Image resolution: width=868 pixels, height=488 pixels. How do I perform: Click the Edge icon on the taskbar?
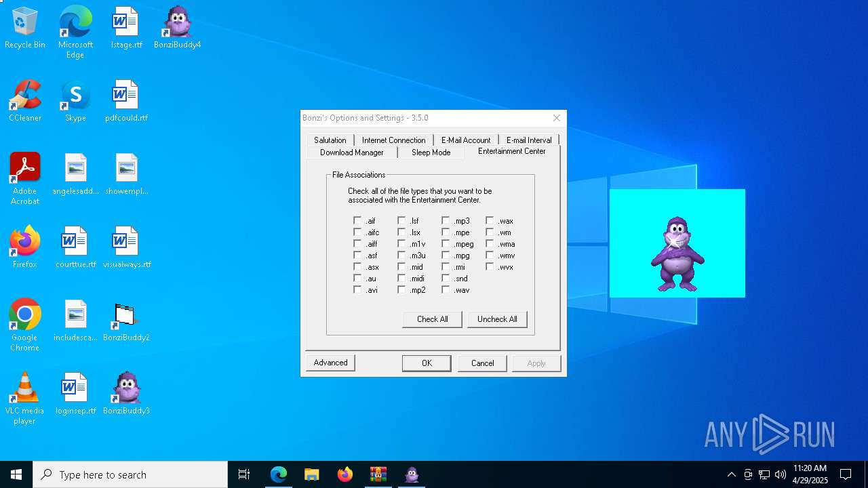coord(279,474)
